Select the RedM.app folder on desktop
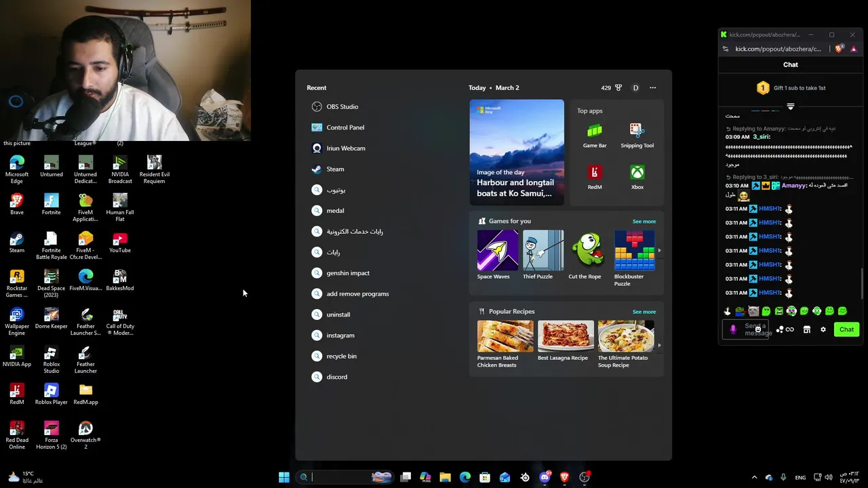 (85, 394)
